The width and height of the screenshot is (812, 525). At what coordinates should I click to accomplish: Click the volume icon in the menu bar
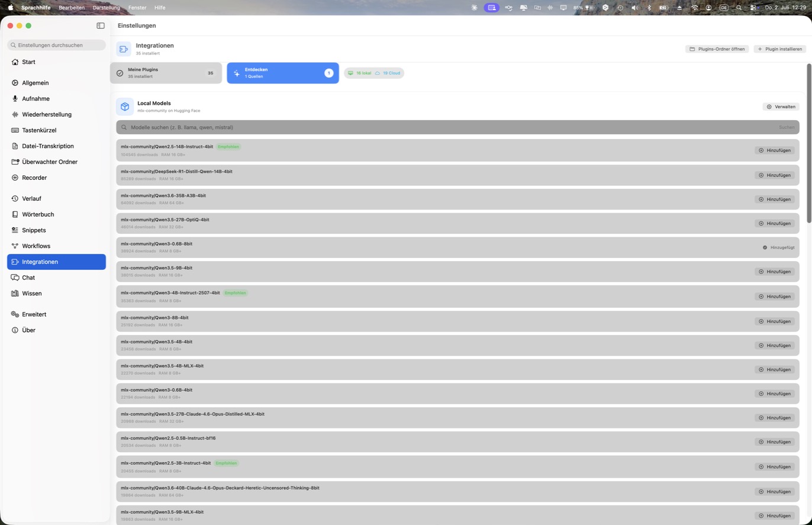(634, 8)
